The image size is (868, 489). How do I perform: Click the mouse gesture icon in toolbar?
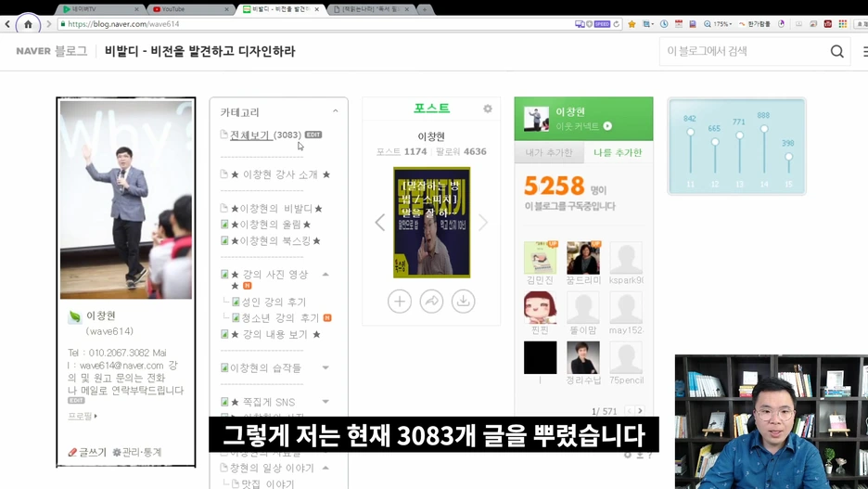pos(781,24)
